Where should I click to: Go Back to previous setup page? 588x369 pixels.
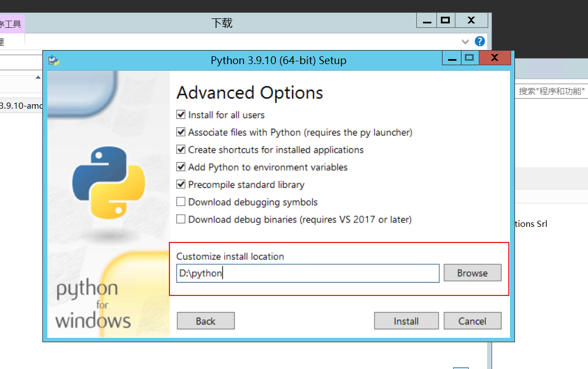tap(206, 321)
